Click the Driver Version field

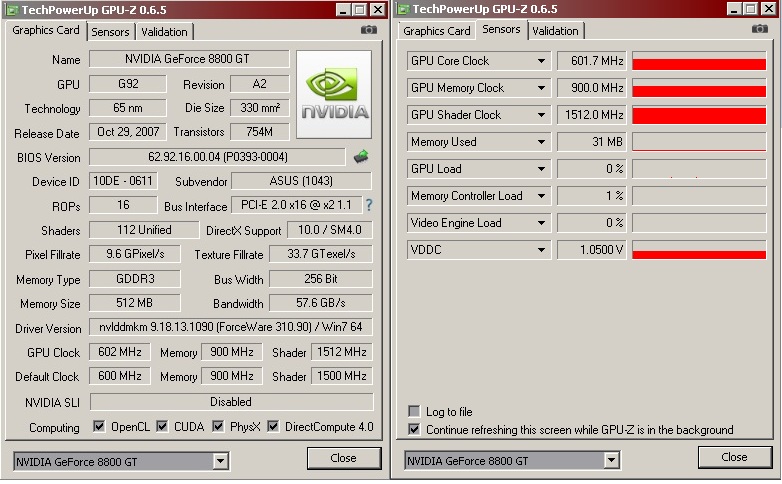(x=230, y=327)
